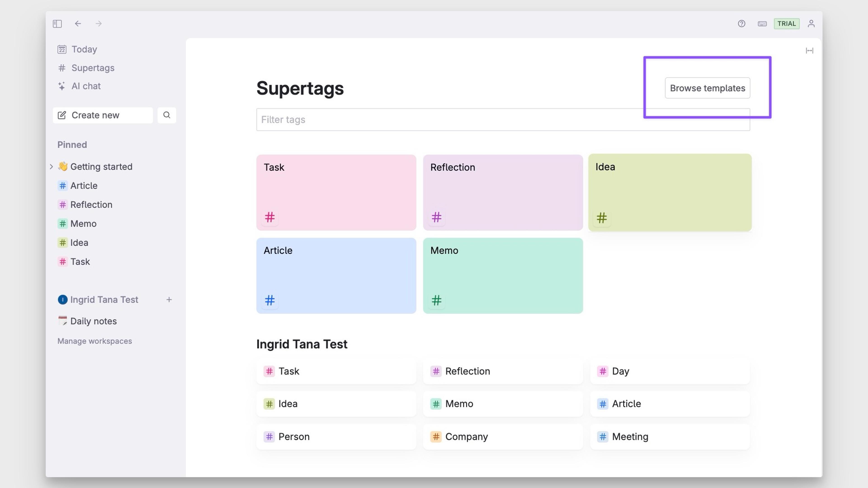868x488 pixels.
Task: Open the user account icon
Action: point(811,24)
